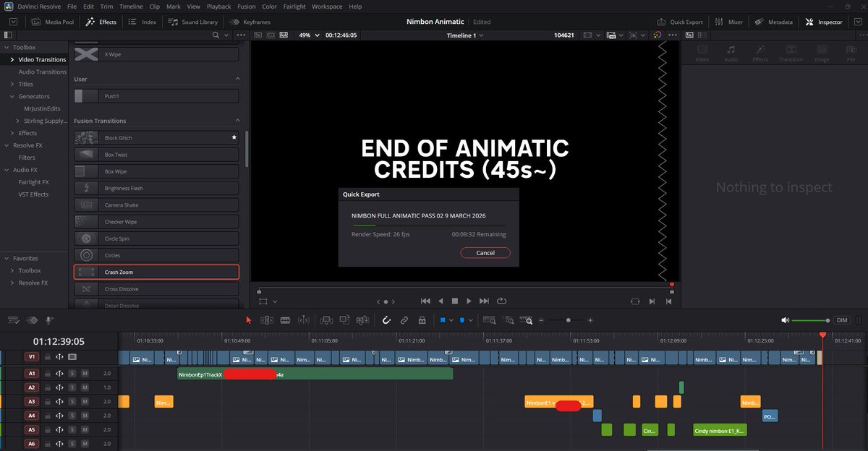Open Quick Export from toolbar
This screenshot has height=451, width=868.
tap(679, 22)
